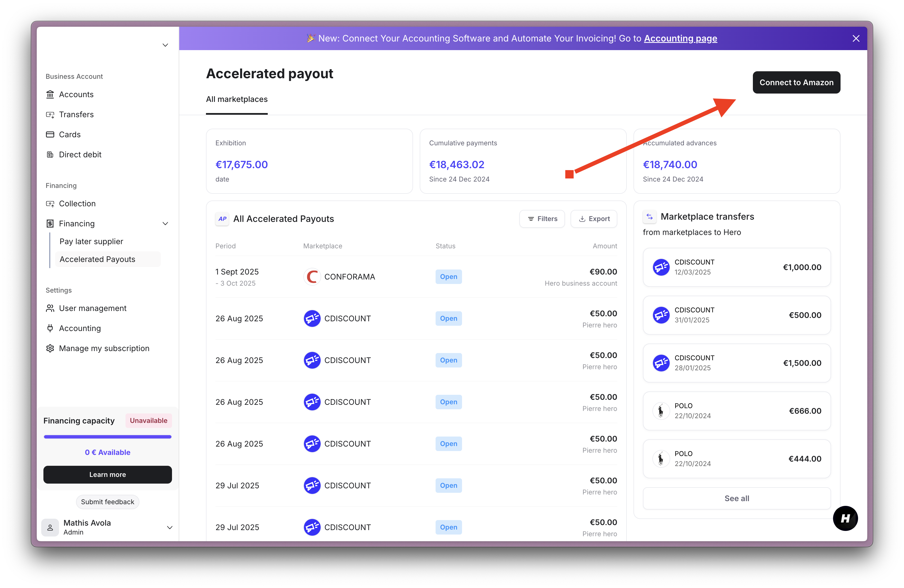Open the Filters options
This screenshot has height=588, width=904.
[x=542, y=219]
